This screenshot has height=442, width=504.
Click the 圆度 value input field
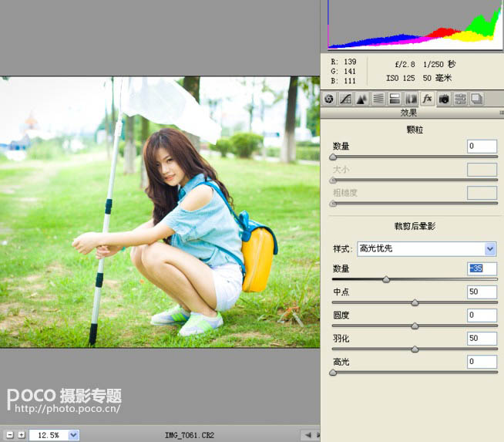pyautogui.click(x=482, y=315)
